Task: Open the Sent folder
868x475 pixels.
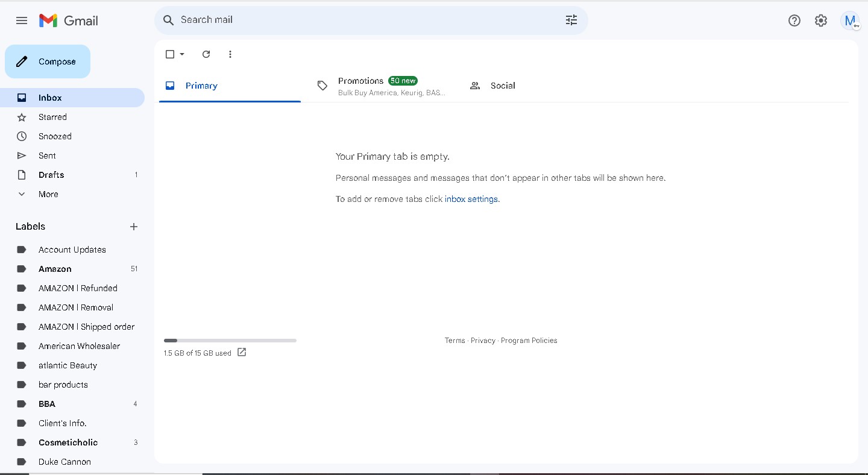Action: [72, 156]
